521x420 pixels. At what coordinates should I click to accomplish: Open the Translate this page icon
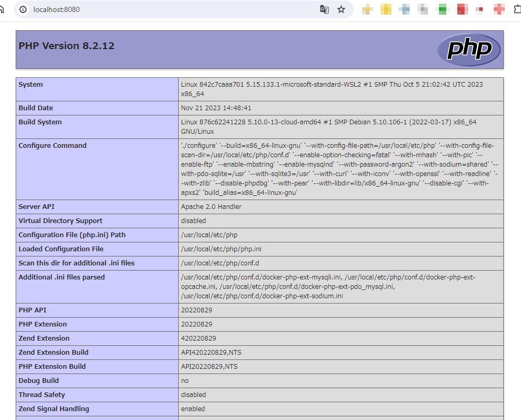[x=325, y=9]
